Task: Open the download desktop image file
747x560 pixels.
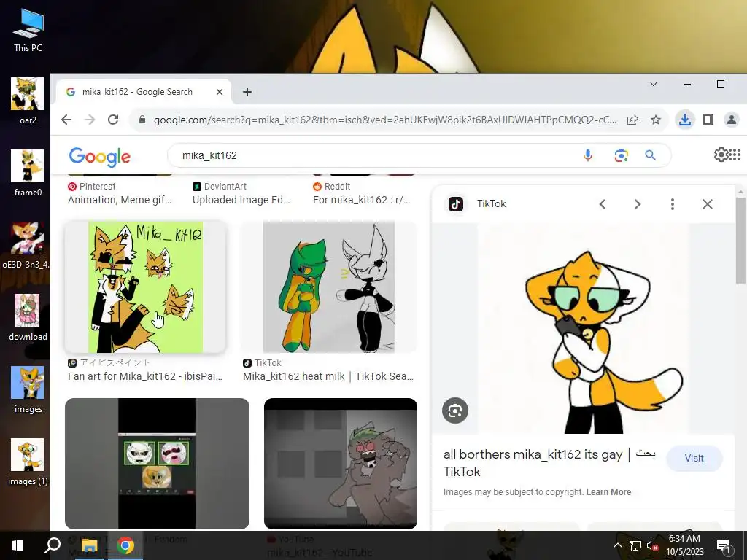Action: pos(28,318)
